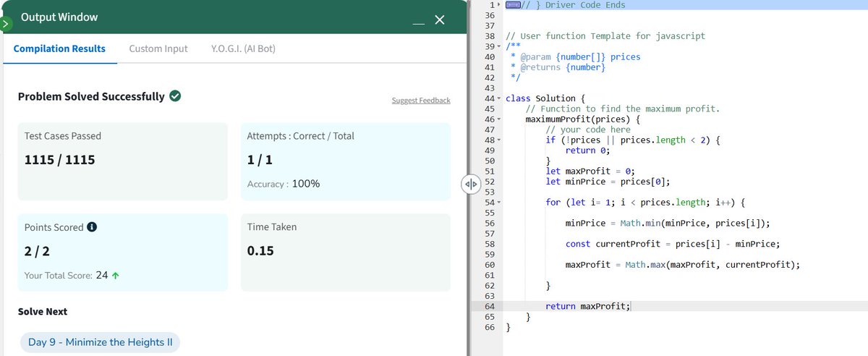868x356 pixels.
Task: Click the green arrow icon beside Output Window
Action: click(7, 23)
